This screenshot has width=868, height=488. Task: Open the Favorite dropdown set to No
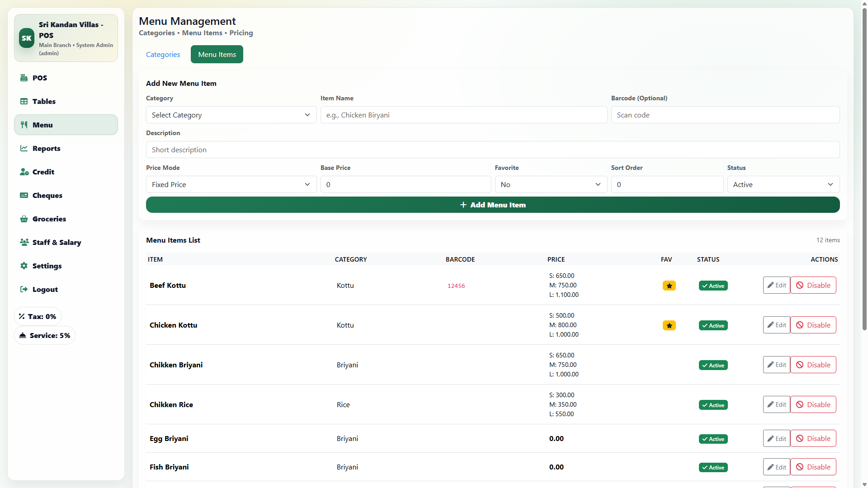pyautogui.click(x=551, y=184)
